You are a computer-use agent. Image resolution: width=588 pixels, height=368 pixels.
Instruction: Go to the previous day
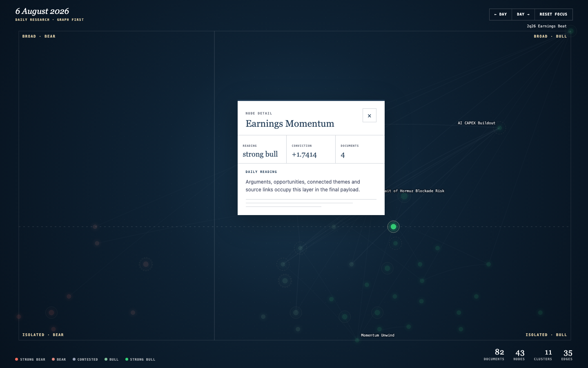tap(501, 14)
